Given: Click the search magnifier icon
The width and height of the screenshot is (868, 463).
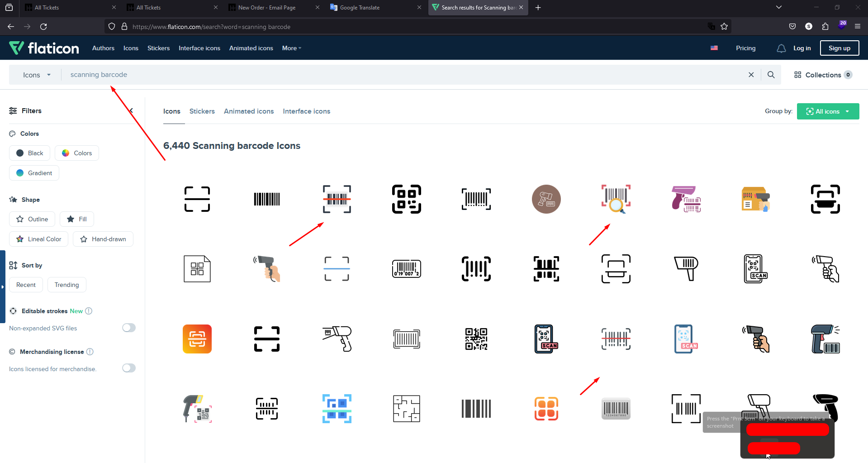Looking at the screenshot, I should point(771,75).
